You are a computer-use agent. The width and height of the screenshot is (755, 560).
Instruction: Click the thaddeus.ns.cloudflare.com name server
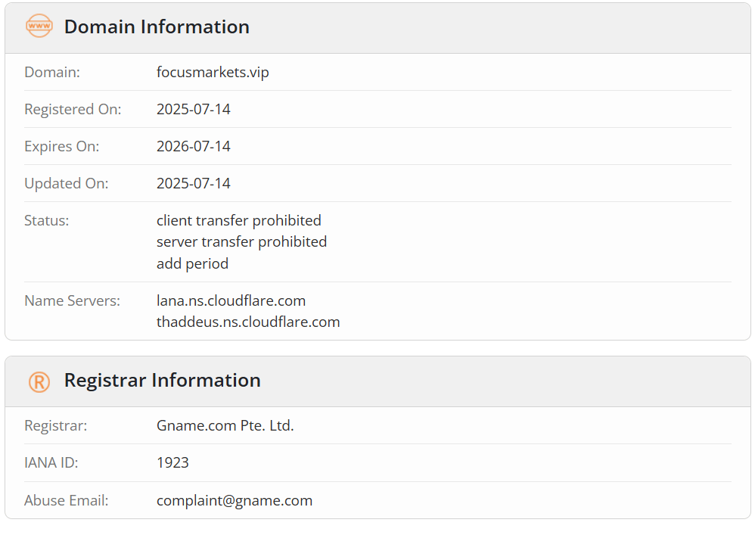248,322
